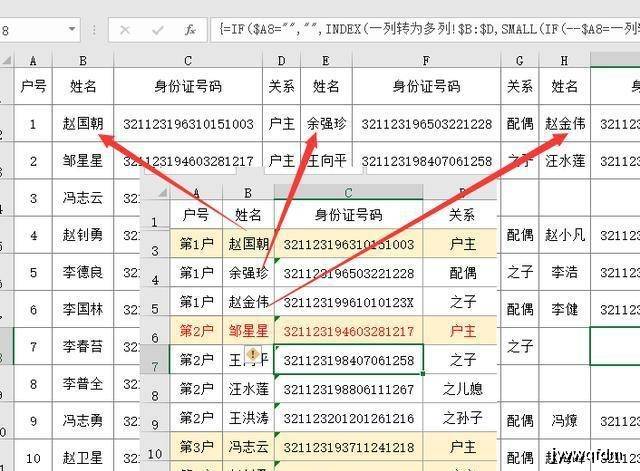Click inner sheet header cell 户号
Viewport: 640px width, 471px height.
click(x=196, y=215)
